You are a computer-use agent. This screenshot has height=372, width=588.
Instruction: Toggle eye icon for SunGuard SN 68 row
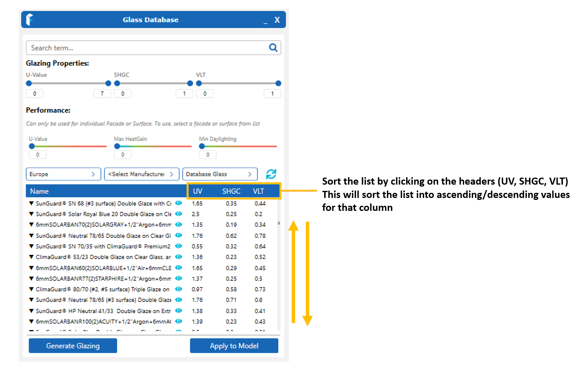[179, 203]
